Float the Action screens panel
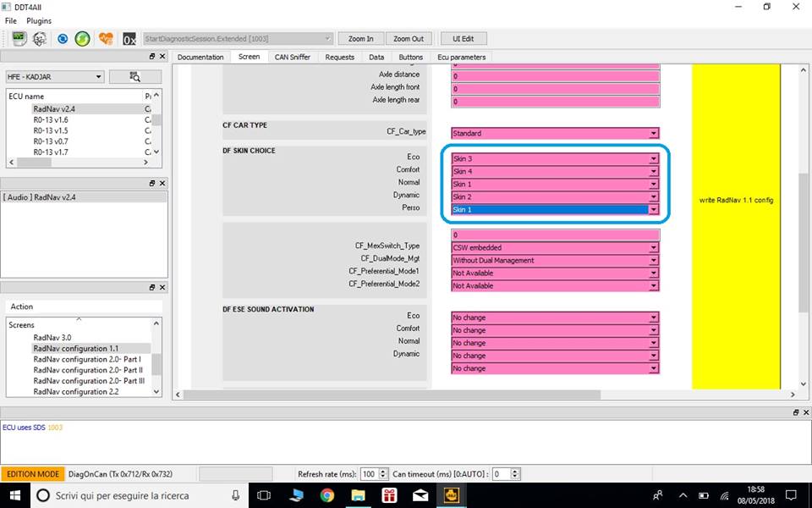 tap(152, 287)
